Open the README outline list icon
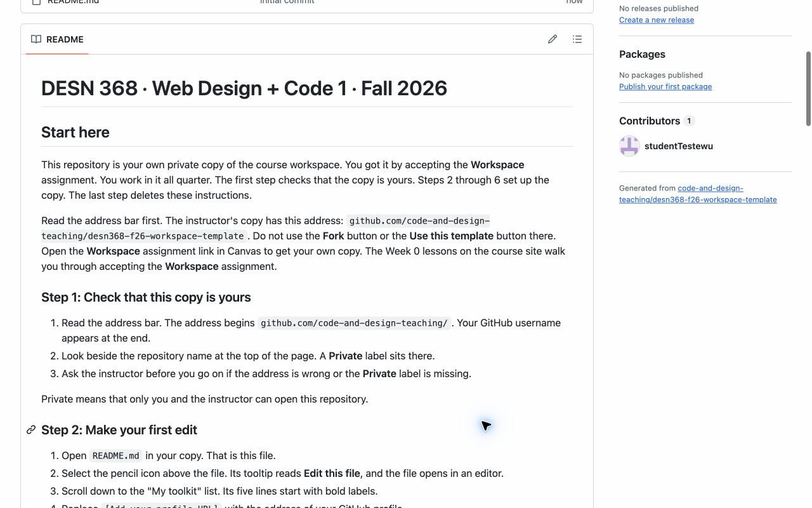The height and width of the screenshot is (508, 812). (x=577, y=39)
